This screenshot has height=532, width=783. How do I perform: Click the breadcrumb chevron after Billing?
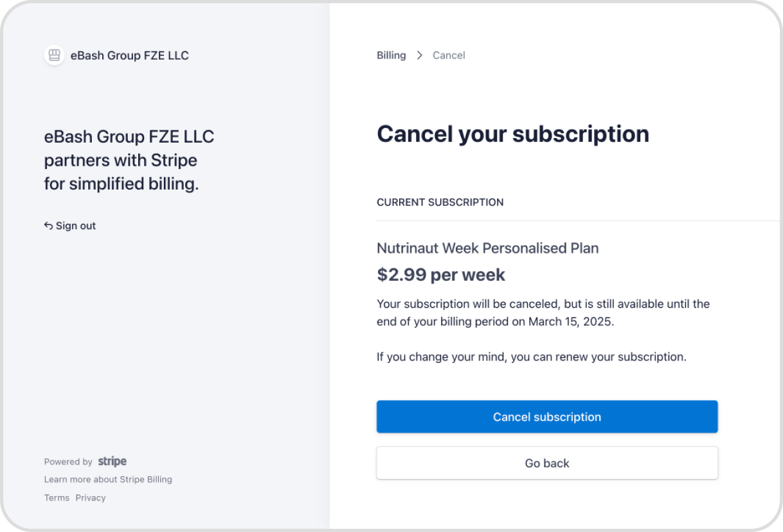[419, 55]
